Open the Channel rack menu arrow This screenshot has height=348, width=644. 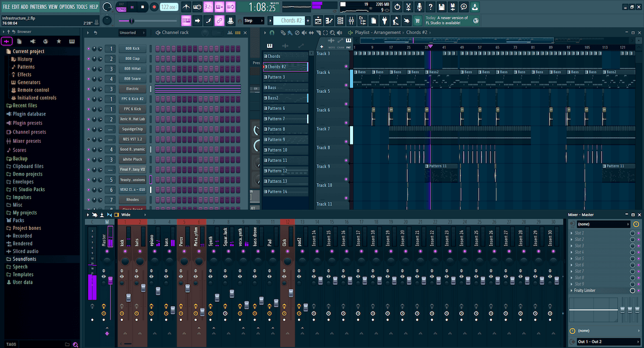(x=89, y=33)
